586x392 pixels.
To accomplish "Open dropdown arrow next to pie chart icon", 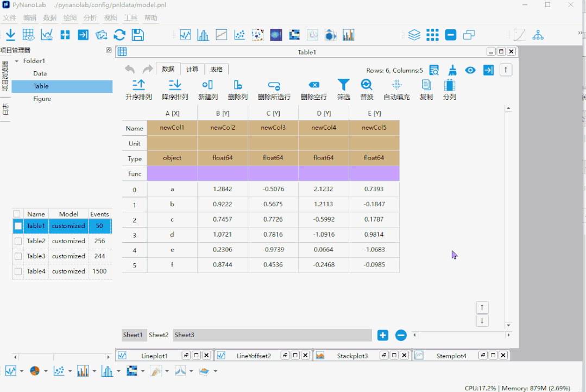I will (46, 371).
